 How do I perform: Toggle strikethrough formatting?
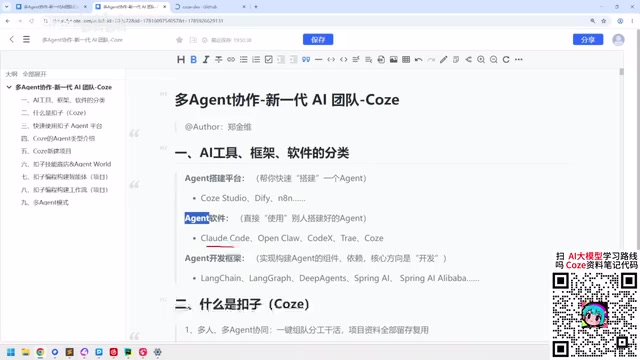[x=219, y=60]
